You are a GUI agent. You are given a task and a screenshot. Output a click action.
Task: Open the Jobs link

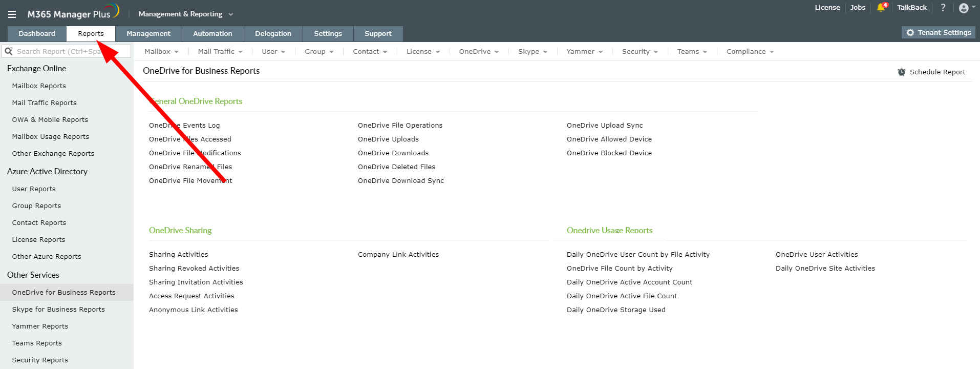[858, 7]
